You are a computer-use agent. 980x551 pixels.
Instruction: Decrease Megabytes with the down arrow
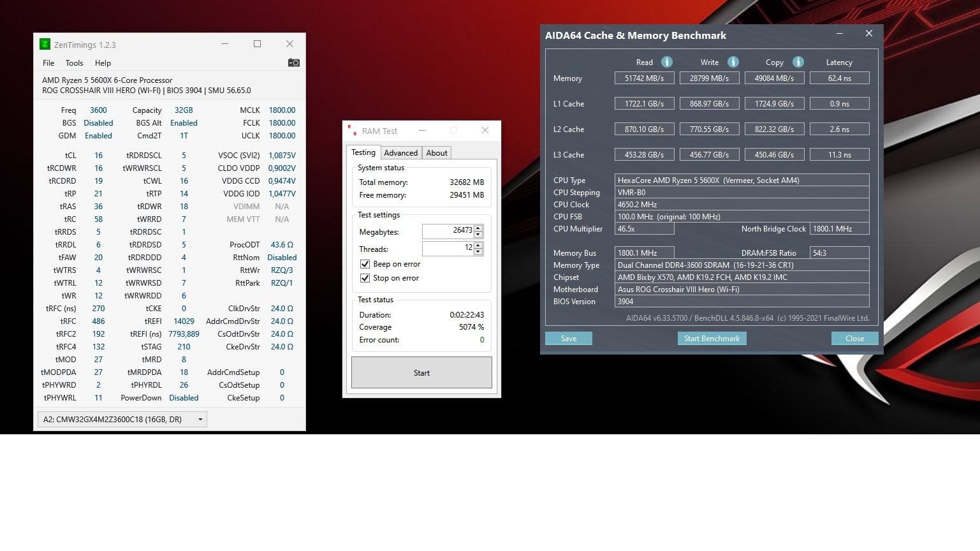tap(478, 234)
